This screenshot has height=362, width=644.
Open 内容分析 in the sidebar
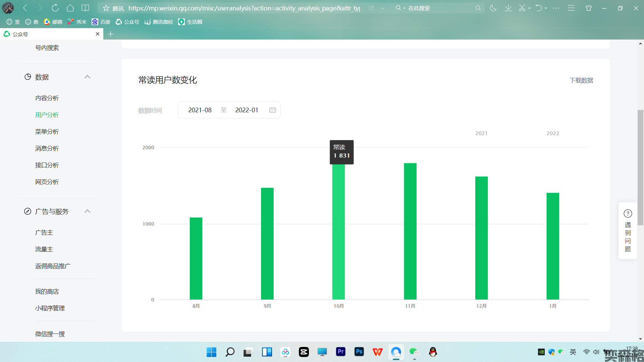tap(47, 98)
